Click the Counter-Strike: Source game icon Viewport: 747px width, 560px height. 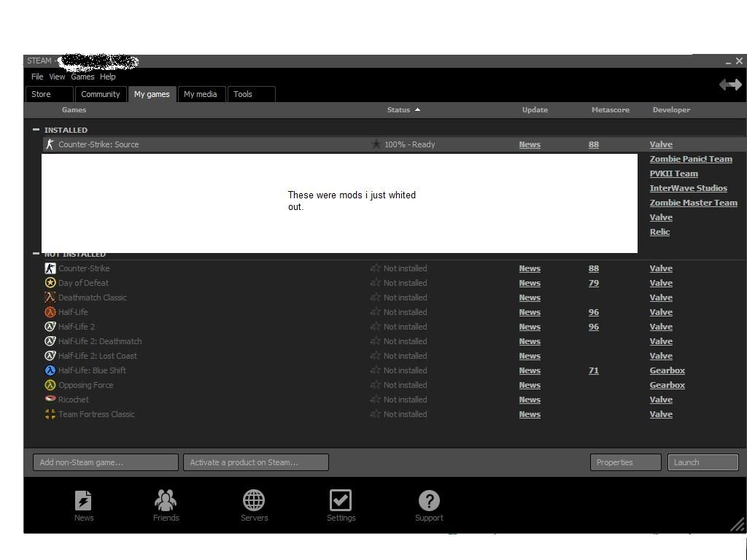(50, 144)
